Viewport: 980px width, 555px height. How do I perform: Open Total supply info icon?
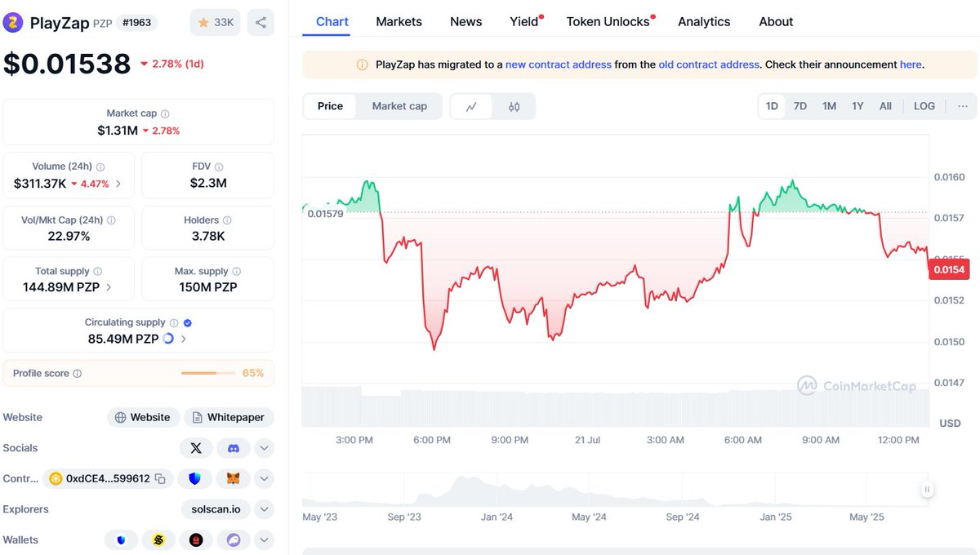click(98, 272)
